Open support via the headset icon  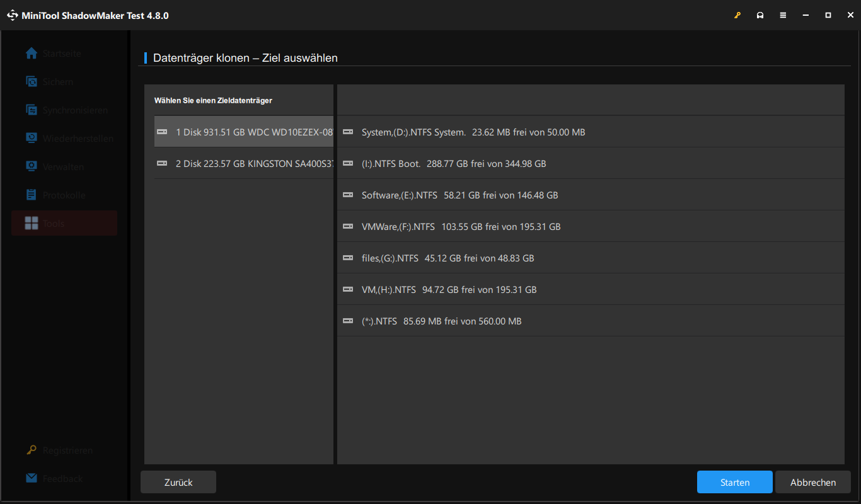760,14
